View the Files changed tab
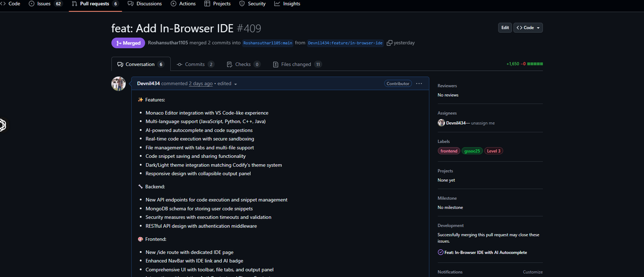 point(297,64)
